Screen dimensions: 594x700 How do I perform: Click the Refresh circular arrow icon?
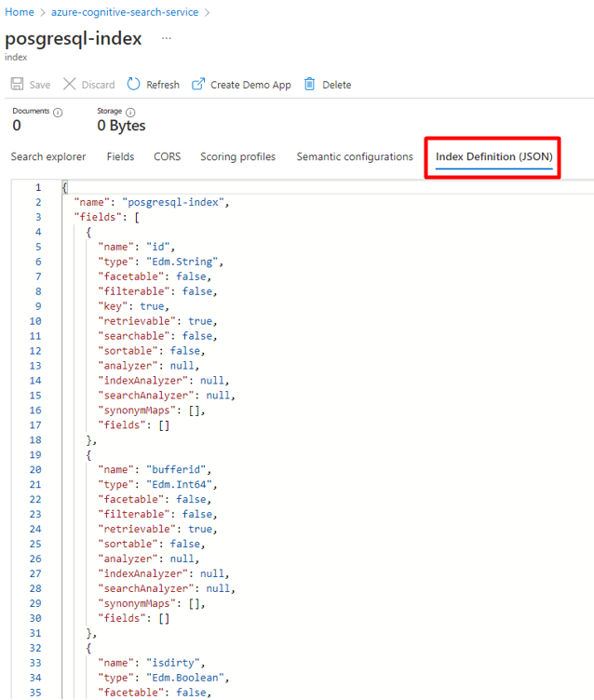[x=133, y=84]
